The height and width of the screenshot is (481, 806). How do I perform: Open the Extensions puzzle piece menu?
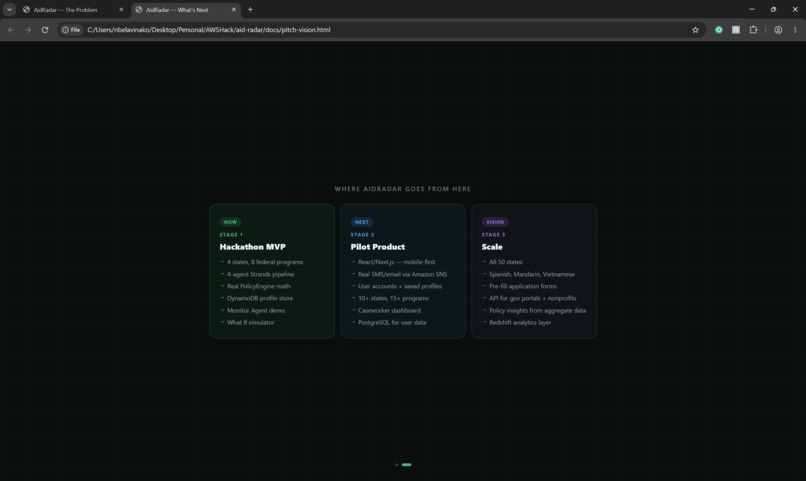coord(753,30)
